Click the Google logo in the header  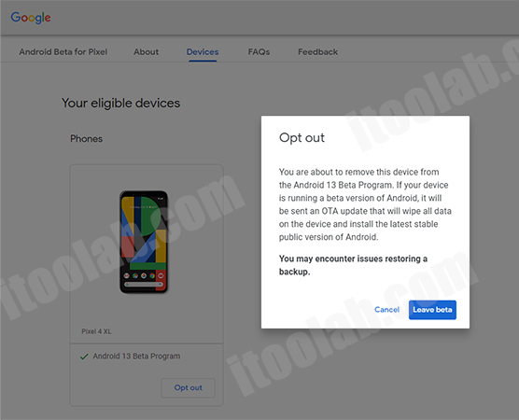(31, 18)
